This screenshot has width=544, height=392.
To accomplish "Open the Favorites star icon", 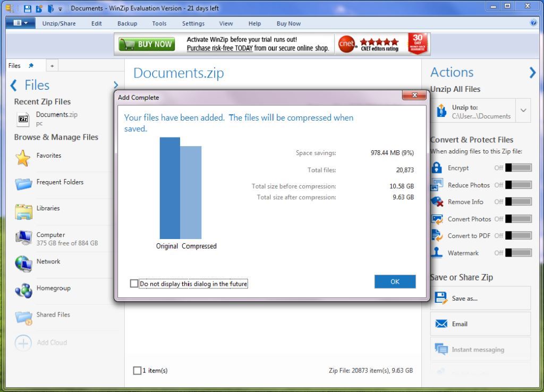I will click(x=23, y=158).
